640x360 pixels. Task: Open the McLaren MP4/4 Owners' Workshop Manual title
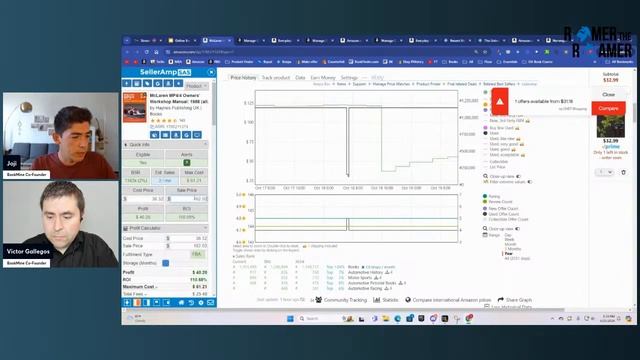click(x=179, y=98)
